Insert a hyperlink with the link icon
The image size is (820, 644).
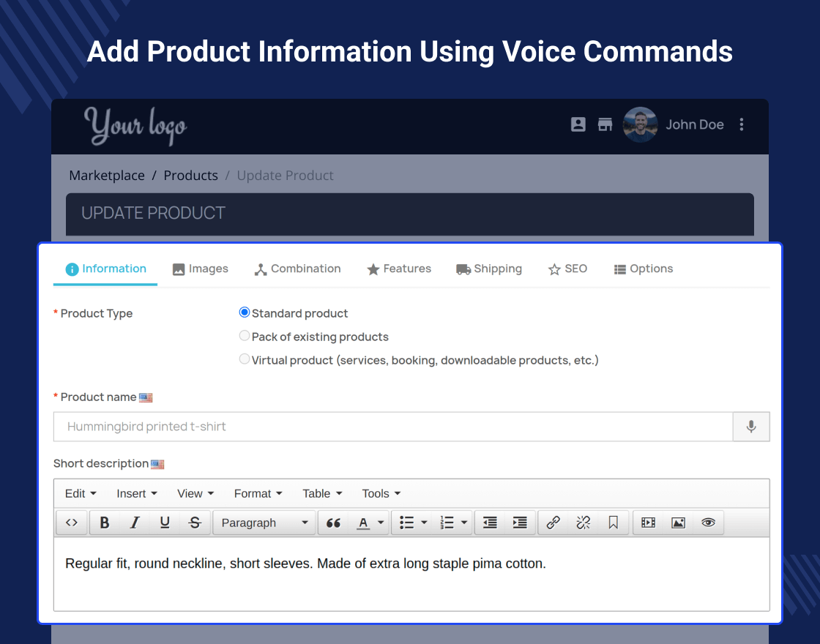click(553, 523)
